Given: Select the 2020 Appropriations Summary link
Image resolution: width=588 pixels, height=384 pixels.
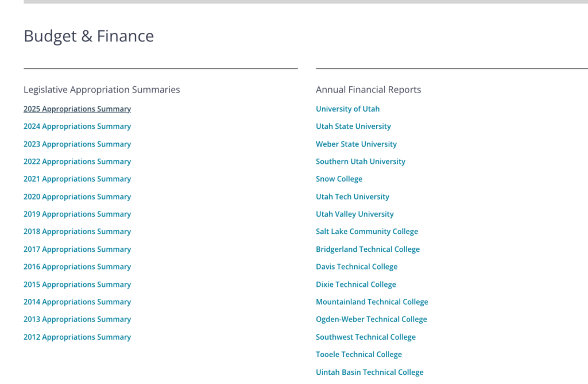Looking at the screenshot, I should [77, 197].
